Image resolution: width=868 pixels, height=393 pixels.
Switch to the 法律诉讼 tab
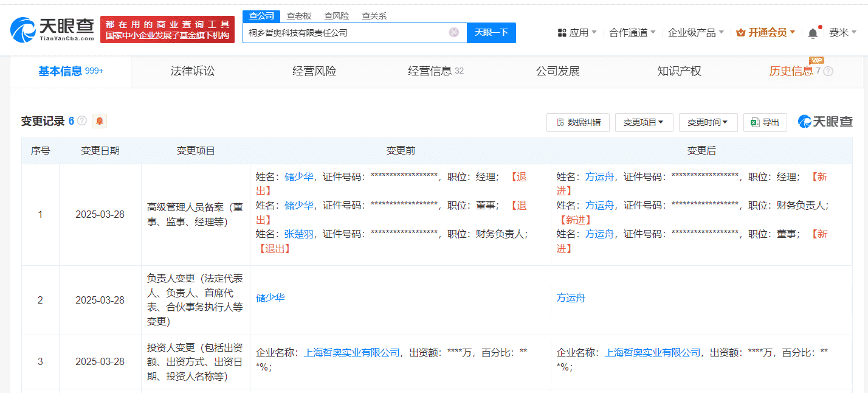(193, 71)
